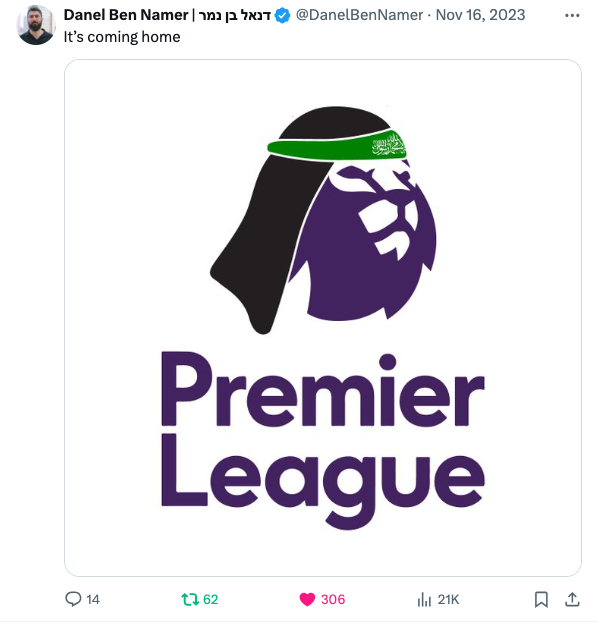The width and height of the screenshot is (598, 627).
Task: Open Danel Ben Namer's profile picture
Action: pyautogui.click(x=36, y=25)
